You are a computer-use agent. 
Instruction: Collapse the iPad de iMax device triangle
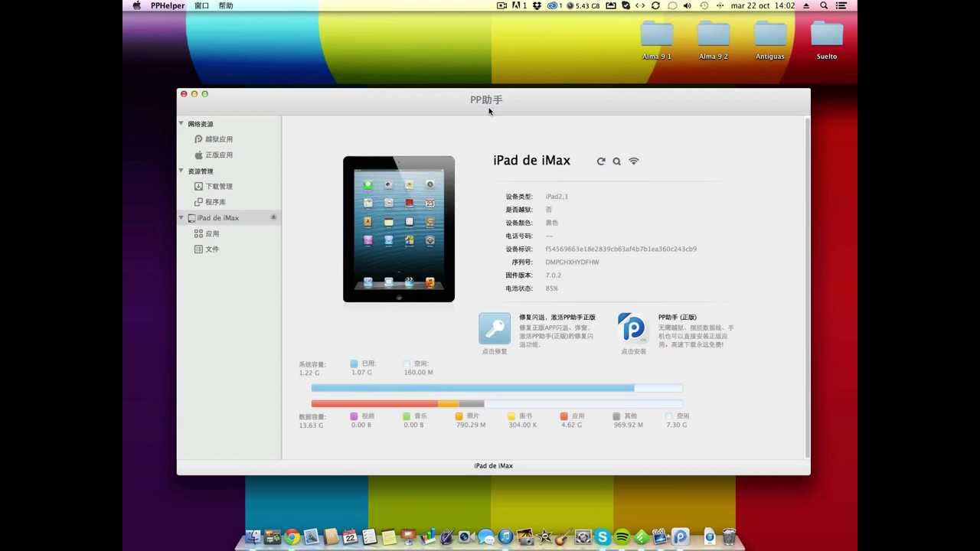(x=181, y=218)
